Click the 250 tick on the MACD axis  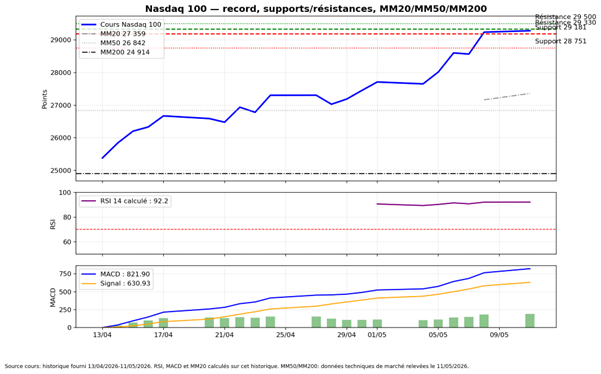[66, 310]
